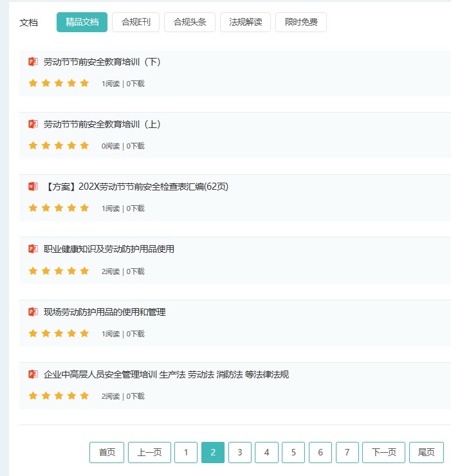451x476 pixels.
Task: Click star rating under 劳动节节前安全教育培训（下）
Action: 59,83
